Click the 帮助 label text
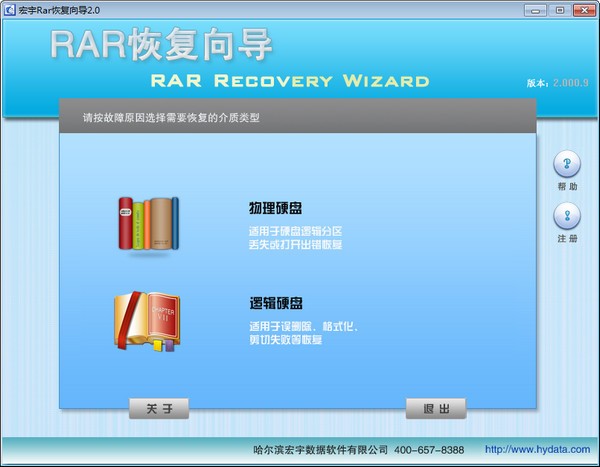 click(x=567, y=186)
